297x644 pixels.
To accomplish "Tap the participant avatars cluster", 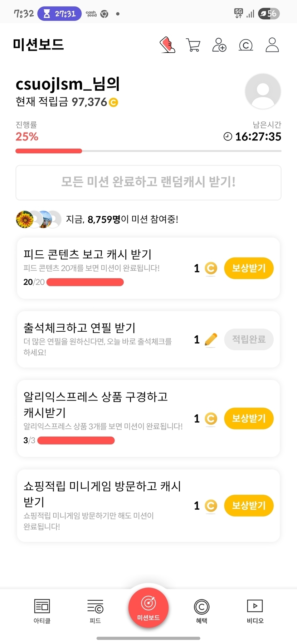I will click(39, 219).
